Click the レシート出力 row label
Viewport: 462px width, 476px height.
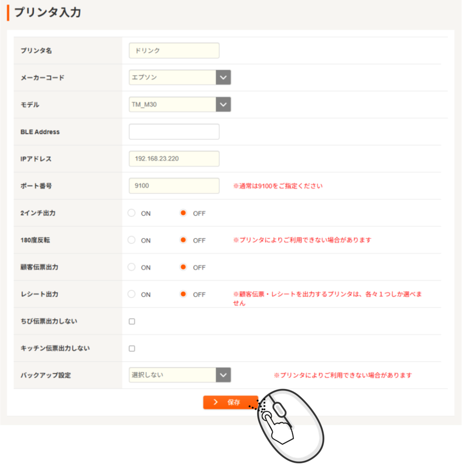click(x=39, y=294)
